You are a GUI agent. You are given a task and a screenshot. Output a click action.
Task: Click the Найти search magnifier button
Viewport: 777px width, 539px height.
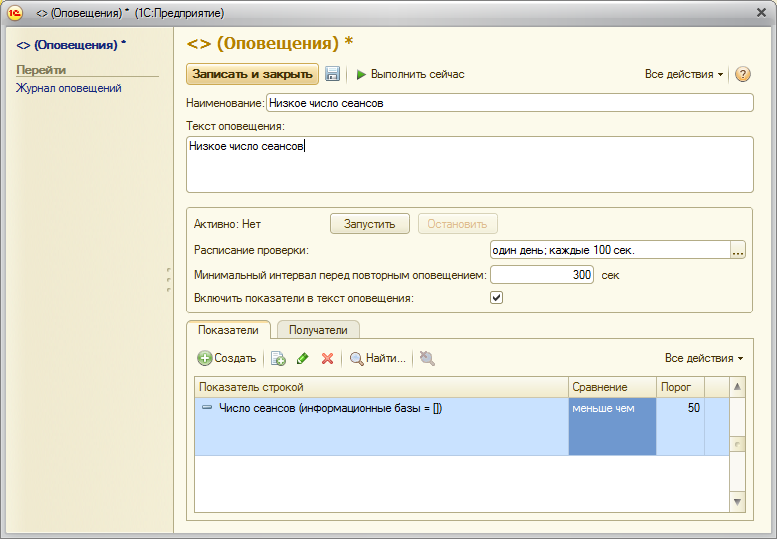pyautogui.click(x=377, y=358)
